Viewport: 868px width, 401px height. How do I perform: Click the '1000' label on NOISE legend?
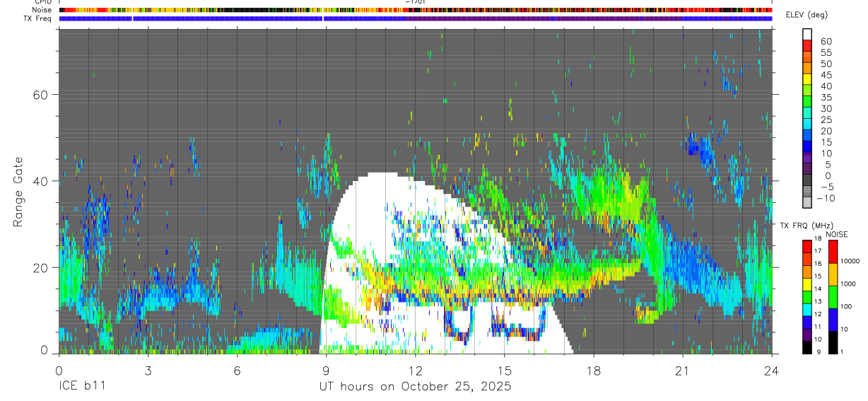pyautogui.click(x=849, y=285)
